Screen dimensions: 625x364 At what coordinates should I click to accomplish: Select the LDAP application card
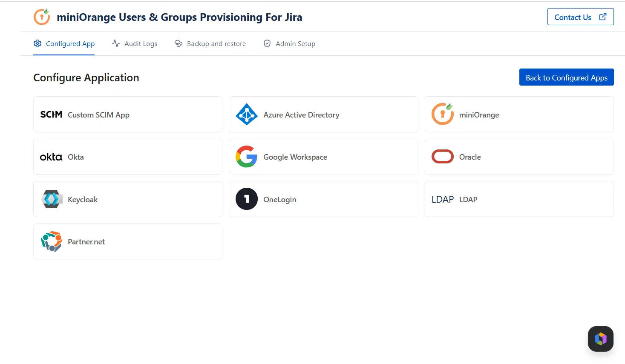click(x=519, y=199)
